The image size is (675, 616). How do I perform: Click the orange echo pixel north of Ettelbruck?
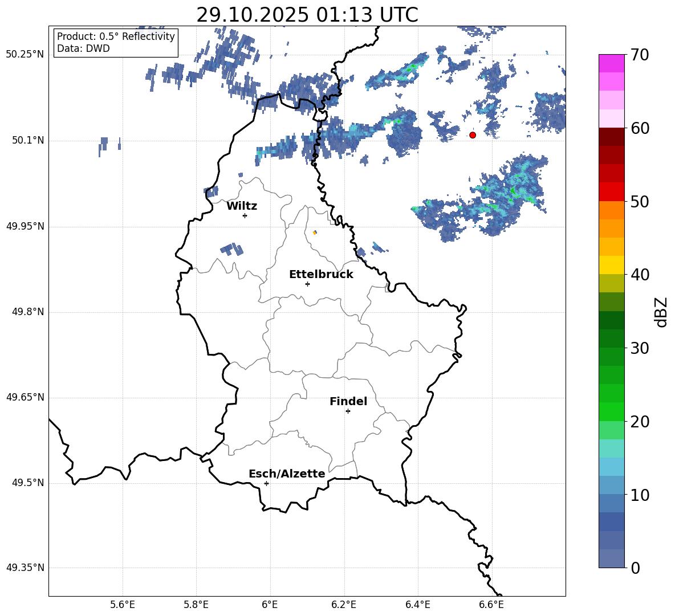coord(315,232)
